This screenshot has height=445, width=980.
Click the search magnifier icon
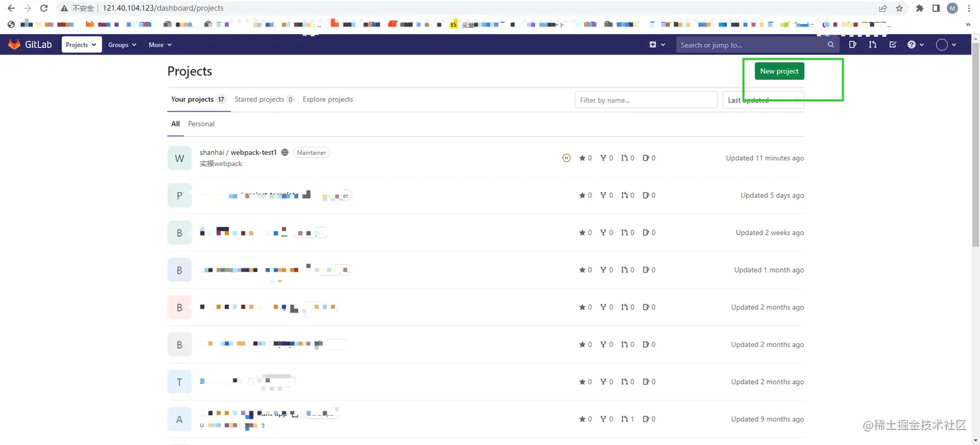click(x=831, y=45)
